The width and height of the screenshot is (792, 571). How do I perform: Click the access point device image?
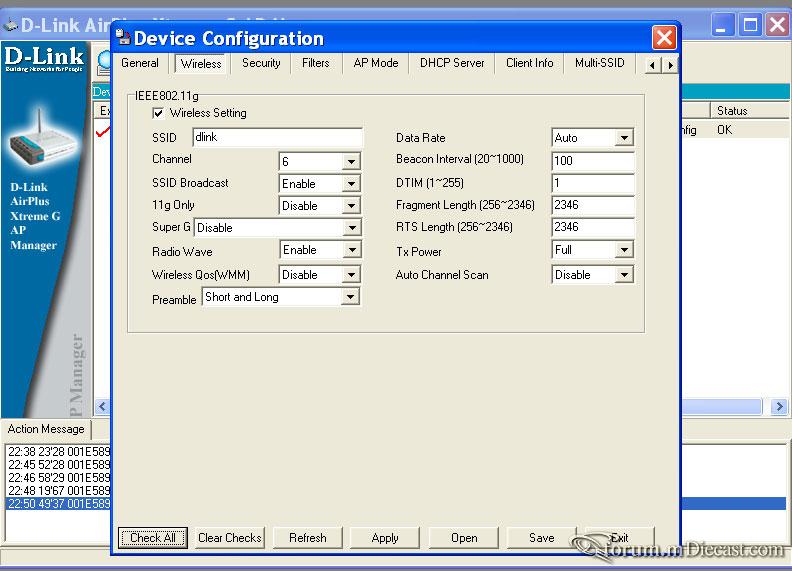(42, 140)
